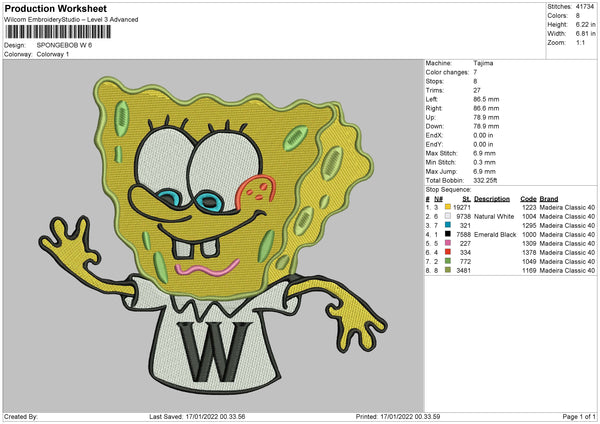Click the Right value '86.6 mm'

pos(486,108)
